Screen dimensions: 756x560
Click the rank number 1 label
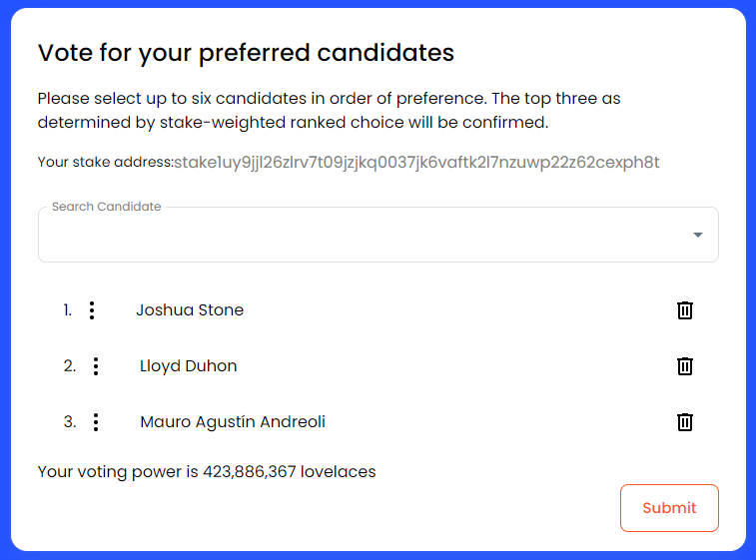(68, 310)
